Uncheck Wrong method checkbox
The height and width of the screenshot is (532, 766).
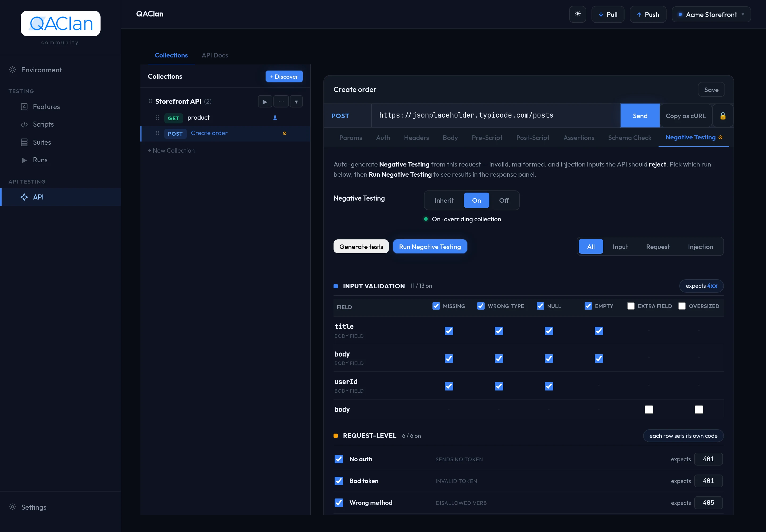[x=339, y=503]
